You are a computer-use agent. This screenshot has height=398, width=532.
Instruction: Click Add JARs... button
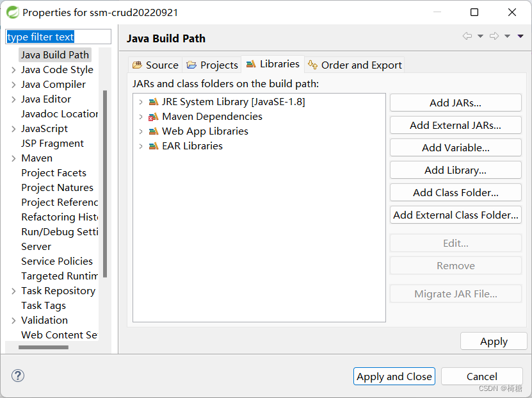[456, 103]
